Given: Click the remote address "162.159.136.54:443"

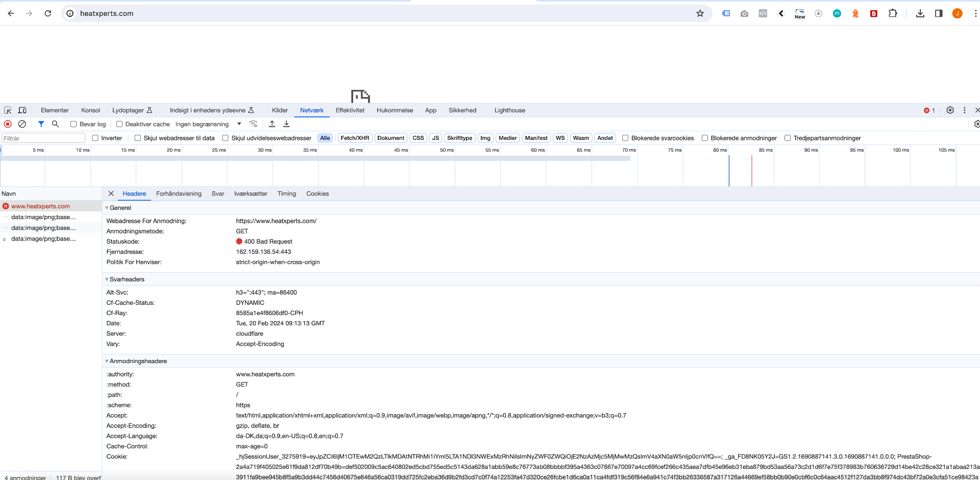Looking at the screenshot, I should click(263, 252).
